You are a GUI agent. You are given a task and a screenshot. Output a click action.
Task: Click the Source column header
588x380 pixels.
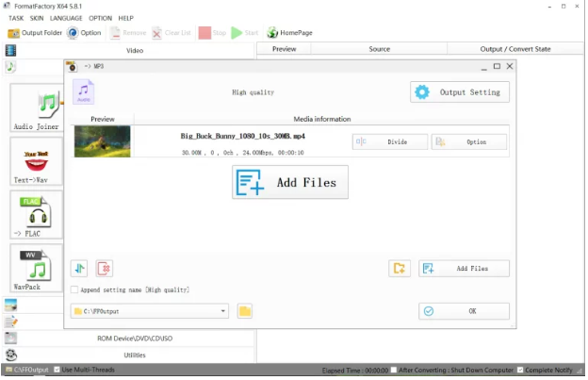point(379,49)
